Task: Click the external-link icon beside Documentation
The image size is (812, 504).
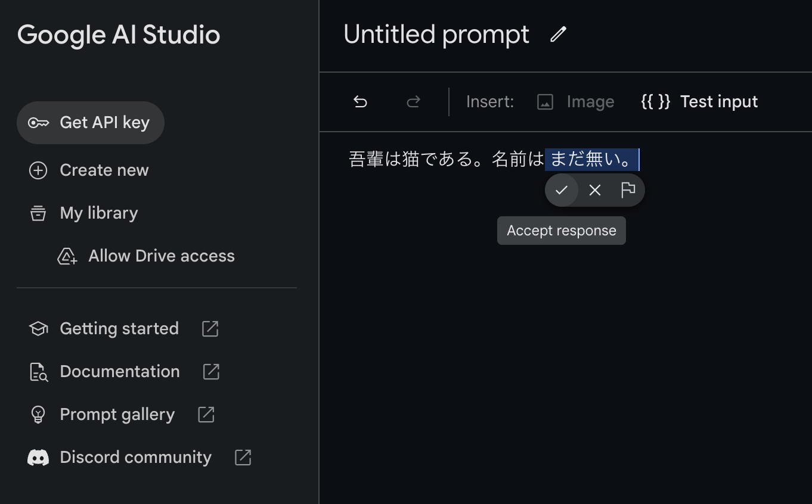Action: [x=211, y=372]
